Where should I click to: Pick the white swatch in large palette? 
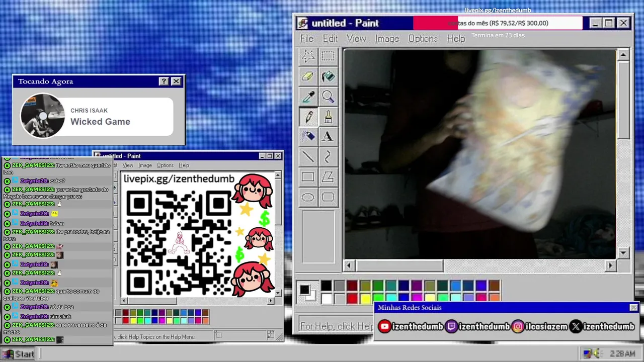(327, 299)
